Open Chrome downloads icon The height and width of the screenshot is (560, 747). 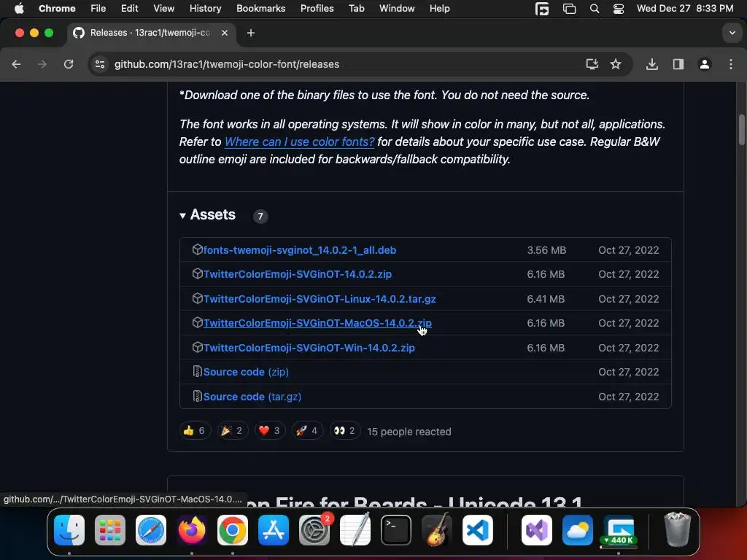(651, 64)
